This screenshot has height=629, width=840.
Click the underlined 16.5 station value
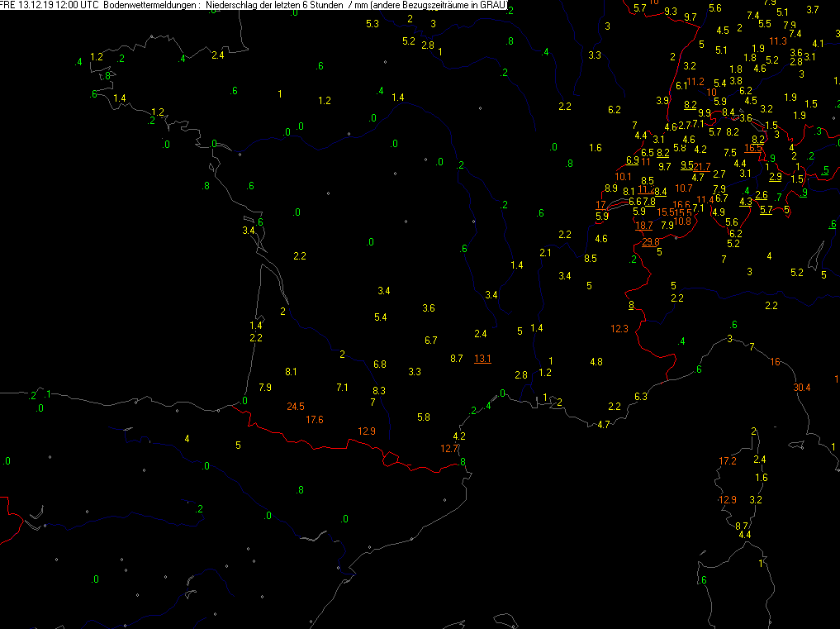(753, 148)
